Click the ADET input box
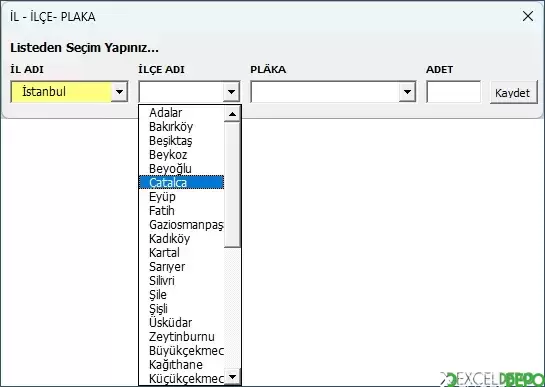Viewport: 545px width, 387px height. pos(454,92)
